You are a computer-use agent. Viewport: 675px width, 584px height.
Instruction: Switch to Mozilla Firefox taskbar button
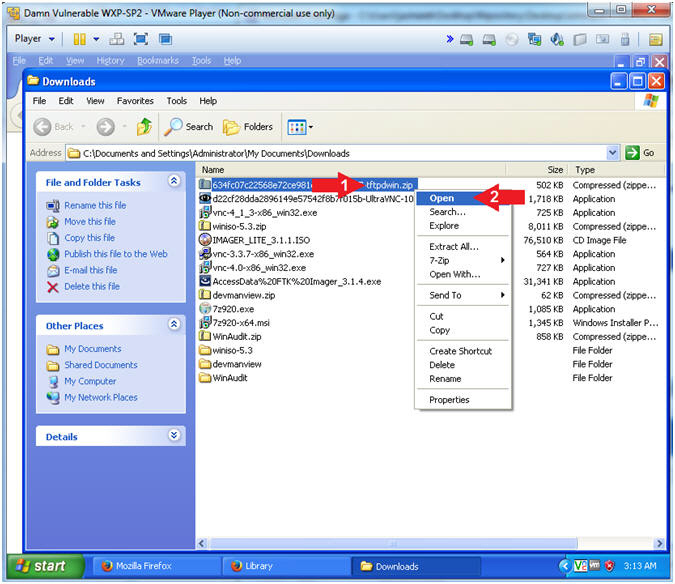(157, 566)
